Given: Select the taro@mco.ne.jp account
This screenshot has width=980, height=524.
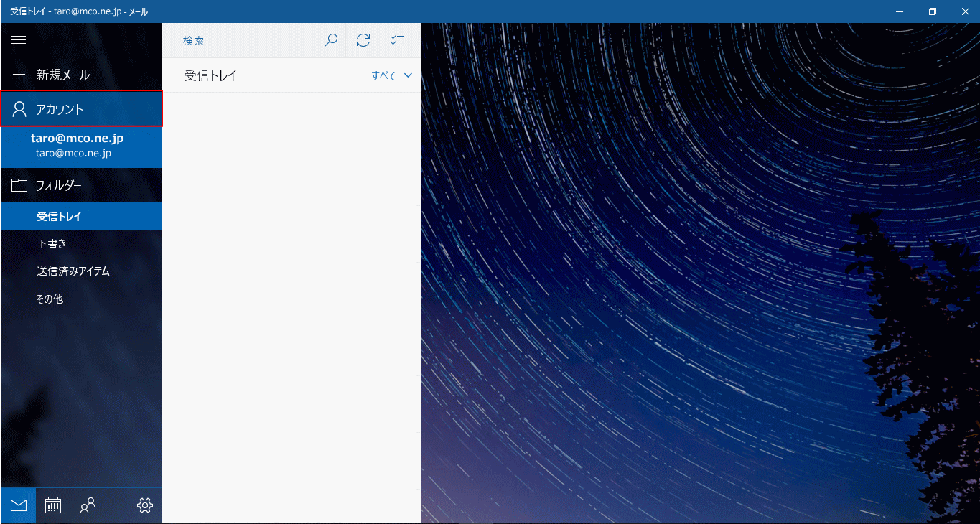Looking at the screenshot, I should point(78,145).
